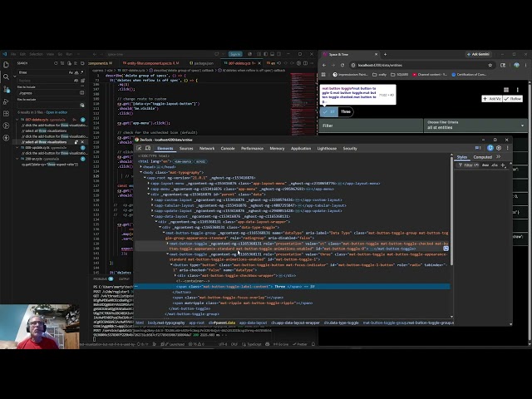Add new style rule in Styles pane
Screen dimensions: 532x399
[503, 165]
